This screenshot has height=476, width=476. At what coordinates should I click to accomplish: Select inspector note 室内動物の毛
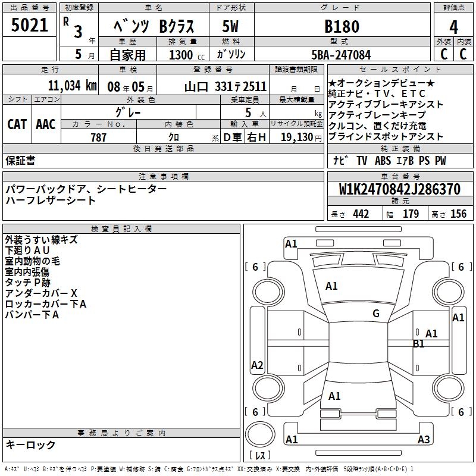32,261
